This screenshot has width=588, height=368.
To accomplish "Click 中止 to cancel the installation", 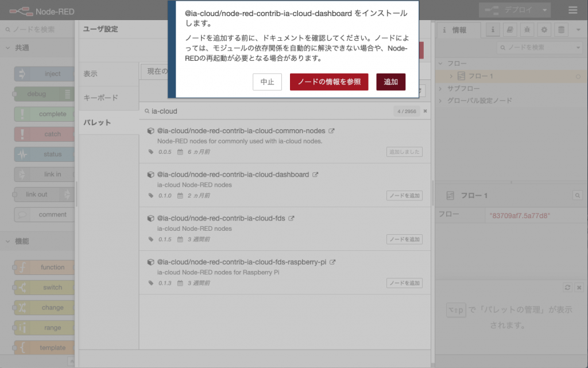I will pos(267,82).
